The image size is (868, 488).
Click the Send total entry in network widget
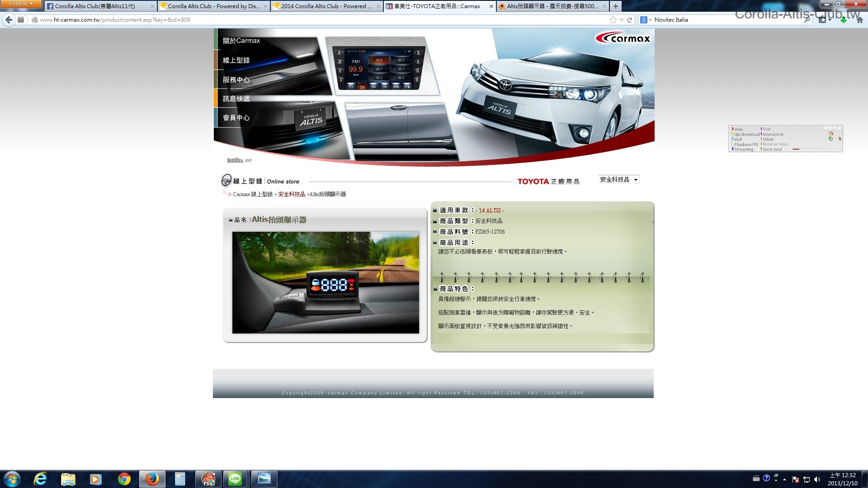(x=772, y=149)
